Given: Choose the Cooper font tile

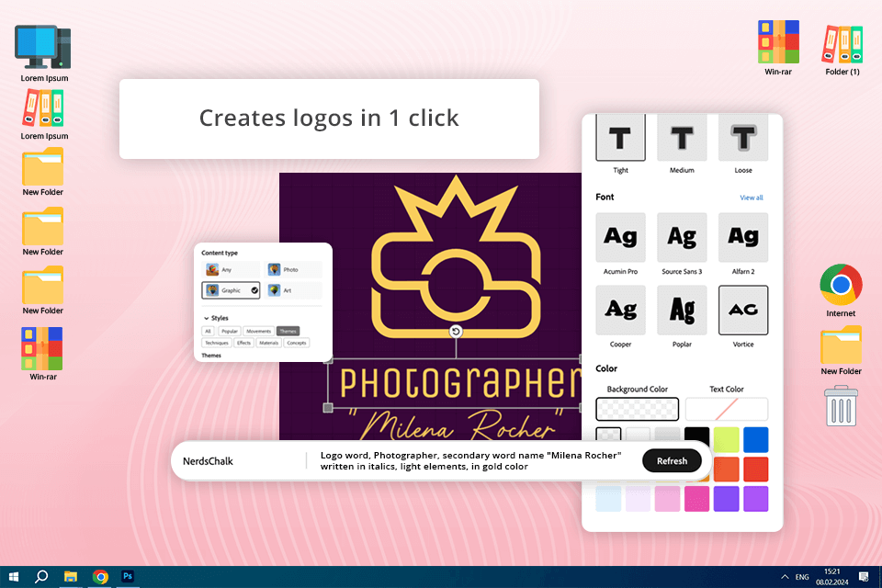Looking at the screenshot, I should (620, 310).
